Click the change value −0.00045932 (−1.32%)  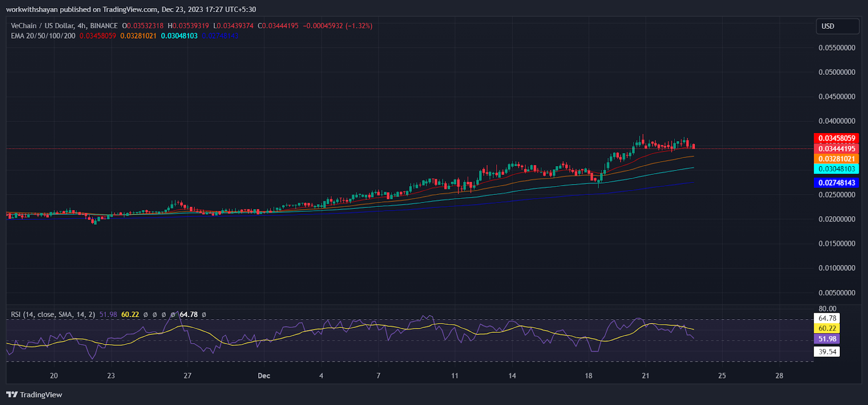point(337,26)
